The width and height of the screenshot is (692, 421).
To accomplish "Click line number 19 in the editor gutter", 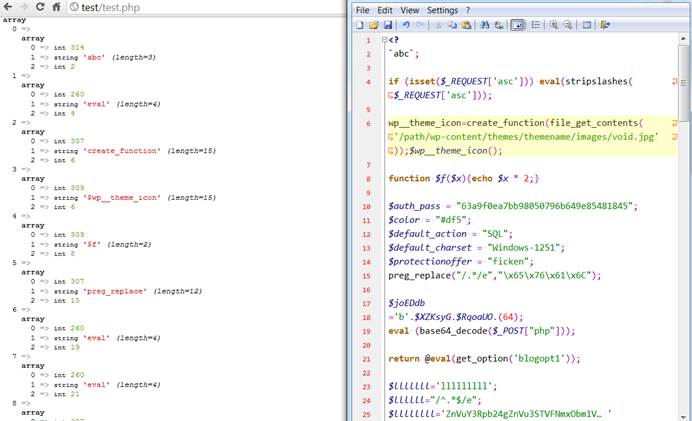I will [366, 331].
